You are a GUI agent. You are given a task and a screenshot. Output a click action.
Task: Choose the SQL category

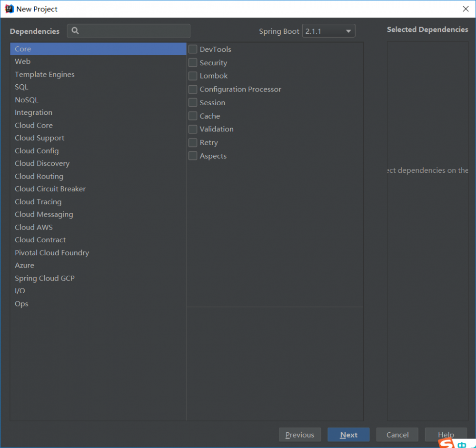98,87
